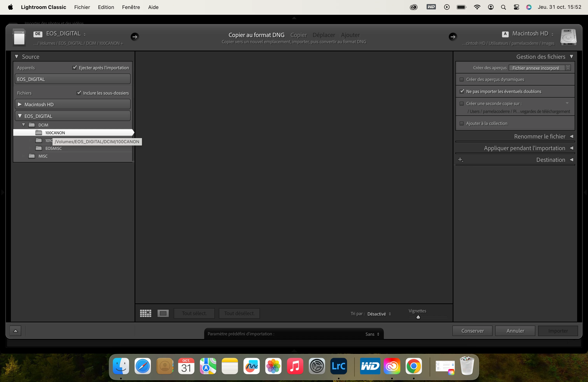588x382 pixels.
Task: Enable Créer des aperçus dynamiques checkbox
Action: click(x=461, y=80)
